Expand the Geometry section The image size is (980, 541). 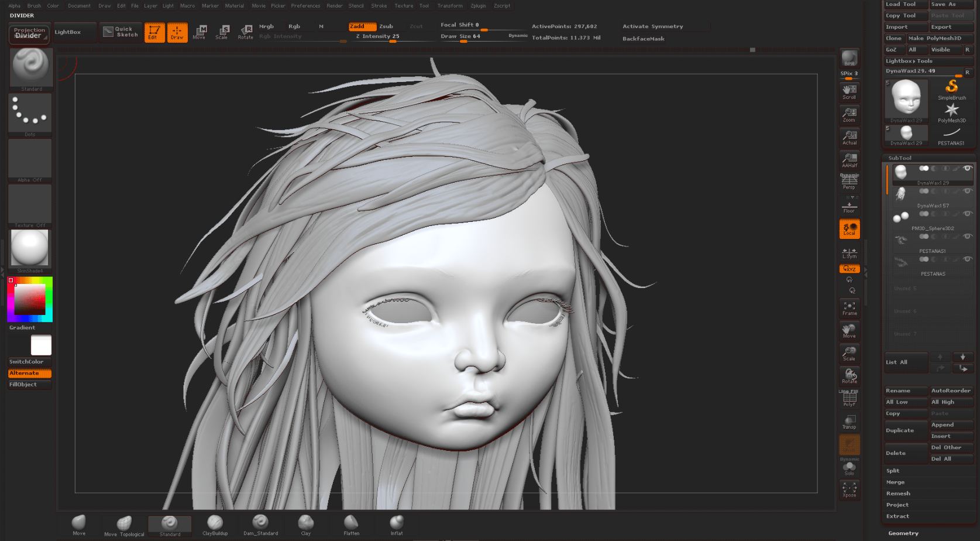pyautogui.click(x=903, y=533)
